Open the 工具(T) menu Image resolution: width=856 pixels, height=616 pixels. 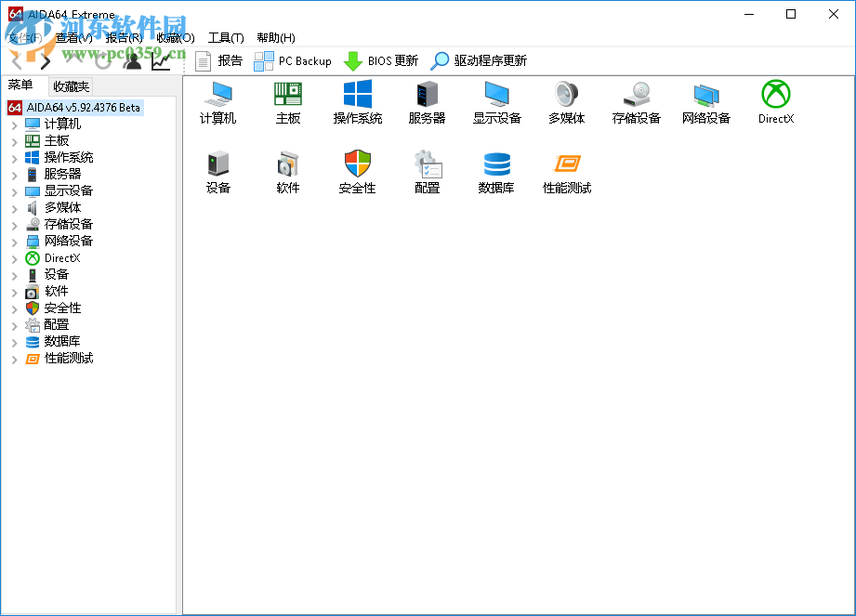click(226, 39)
